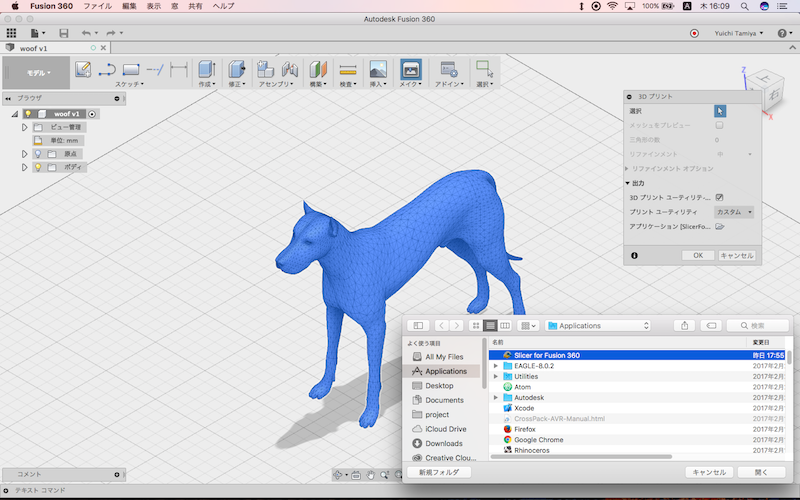Expand the ボディ tree node
The width and height of the screenshot is (800, 500).
point(24,167)
